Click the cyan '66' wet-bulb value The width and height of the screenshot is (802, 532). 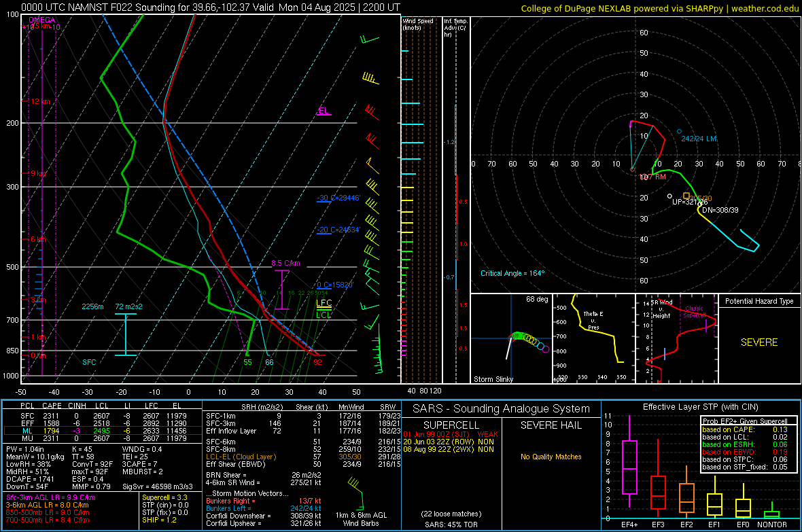pyautogui.click(x=269, y=362)
